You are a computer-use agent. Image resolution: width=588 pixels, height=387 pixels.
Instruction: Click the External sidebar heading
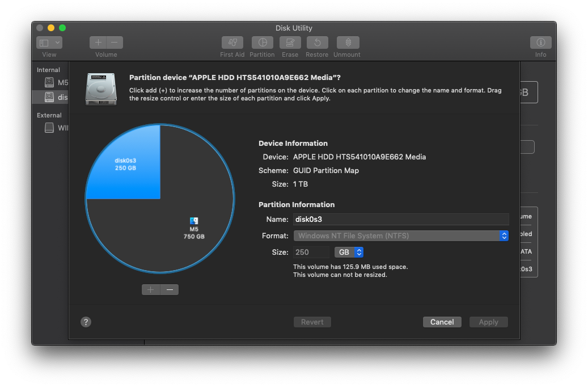click(x=49, y=115)
